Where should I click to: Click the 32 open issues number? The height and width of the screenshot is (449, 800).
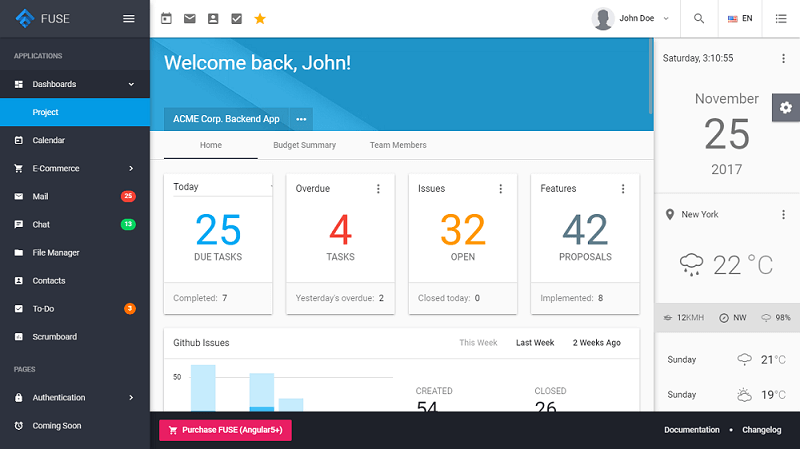[x=463, y=230]
